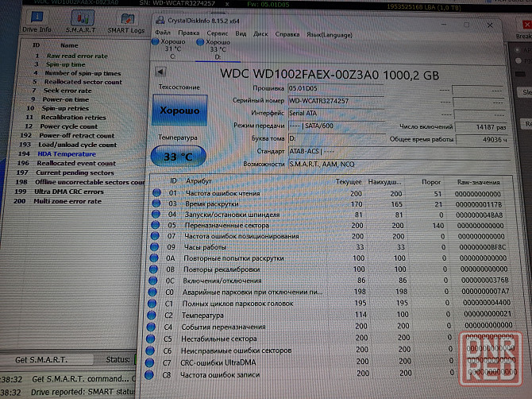This screenshot has height=399, width=532.
Task: Open the Сервис menu
Action: [x=217, y=33]
